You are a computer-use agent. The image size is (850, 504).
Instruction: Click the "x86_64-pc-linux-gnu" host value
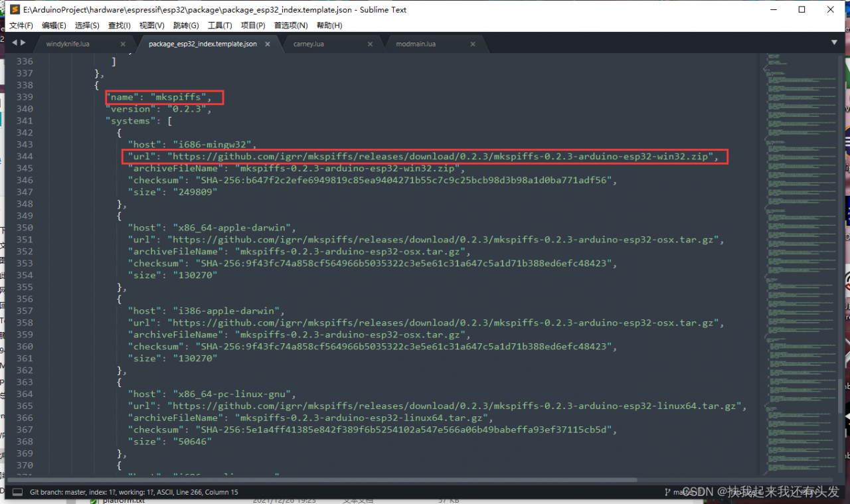[231, 394]
